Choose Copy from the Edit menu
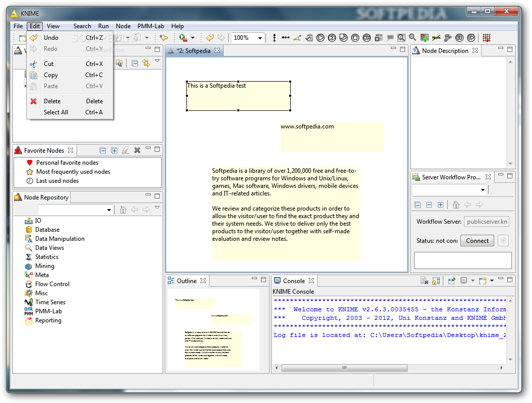532x403 pixels. coord(70,75)
